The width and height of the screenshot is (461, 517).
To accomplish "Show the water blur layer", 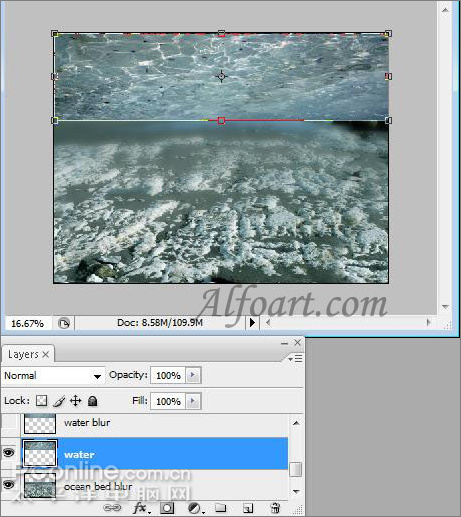I will [9, 422].
